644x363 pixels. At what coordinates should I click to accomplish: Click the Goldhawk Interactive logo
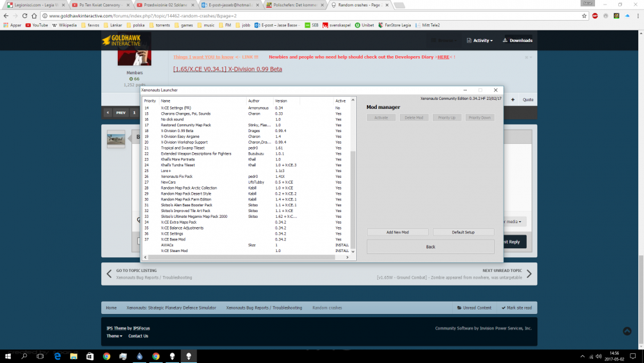coord(122,40)
